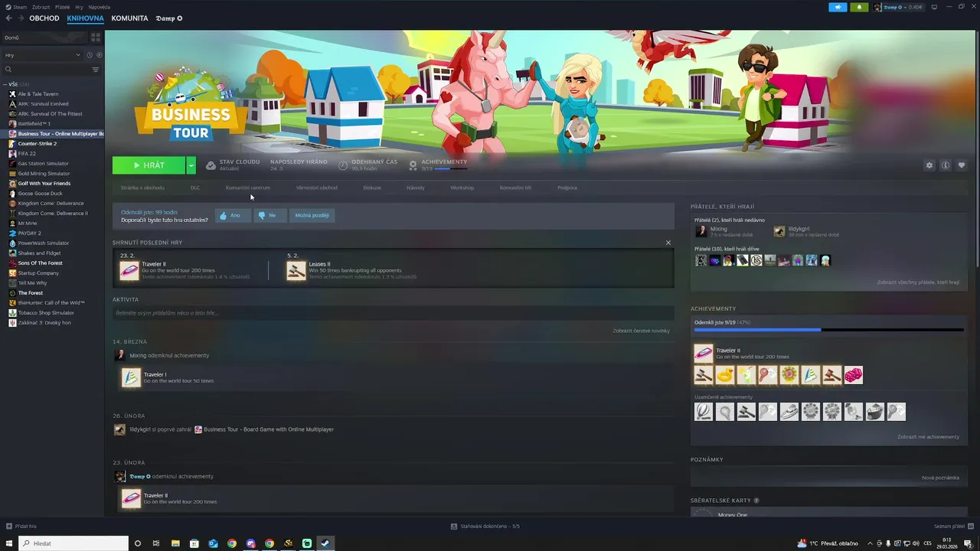Open downloads status Stahování dokončeno

coord(485,527)
